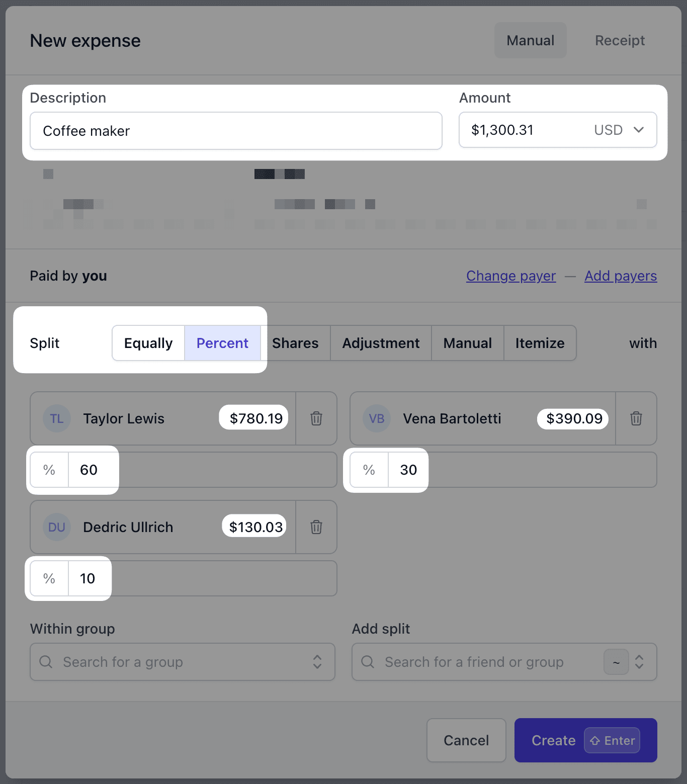687x784 pixels.
Task: Delete Taylor Lewis split with trash icon
Action: [x=316, y=418]
